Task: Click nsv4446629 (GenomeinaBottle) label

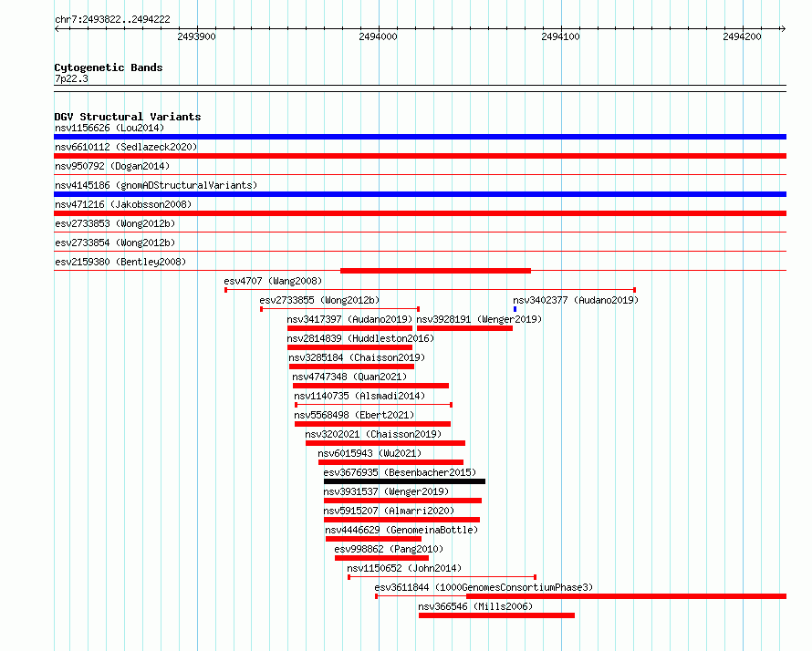Action: (x=401, y=530)
